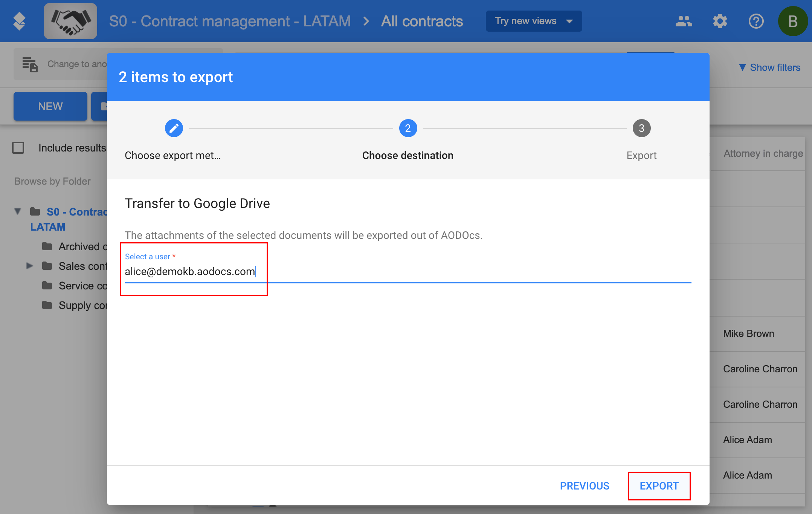Viewport: 812px width, 514px height.
Task: Open the settings gear icon
Action: click(x=720, y=21)
